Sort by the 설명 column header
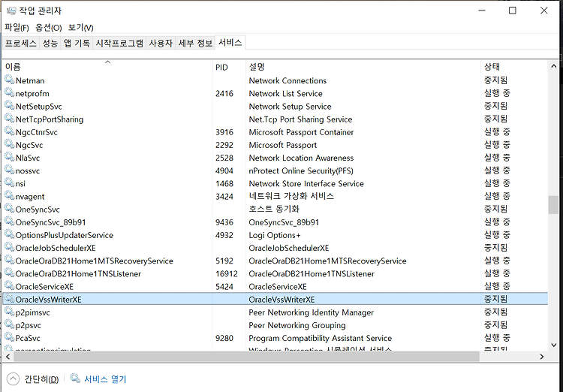Screen dimensions: 563x392 363,67
